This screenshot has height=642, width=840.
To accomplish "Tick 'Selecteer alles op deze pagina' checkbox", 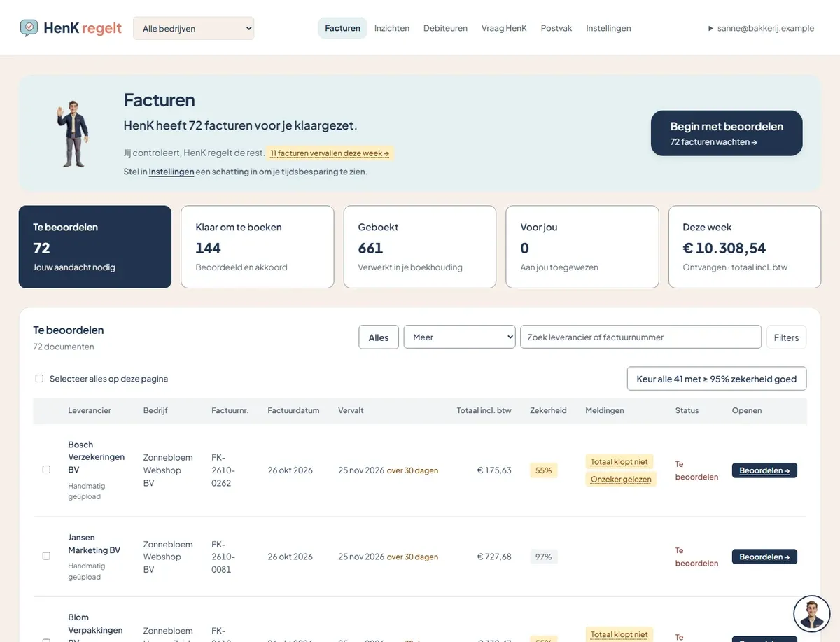I will [x=39, y=379].
